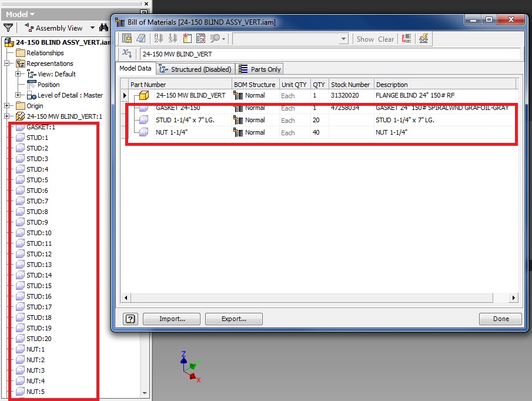Screen dimensions: 532x401
Task: Switch to the Parts Only tab
Action: pyautogui.click(x=259, y=69)
